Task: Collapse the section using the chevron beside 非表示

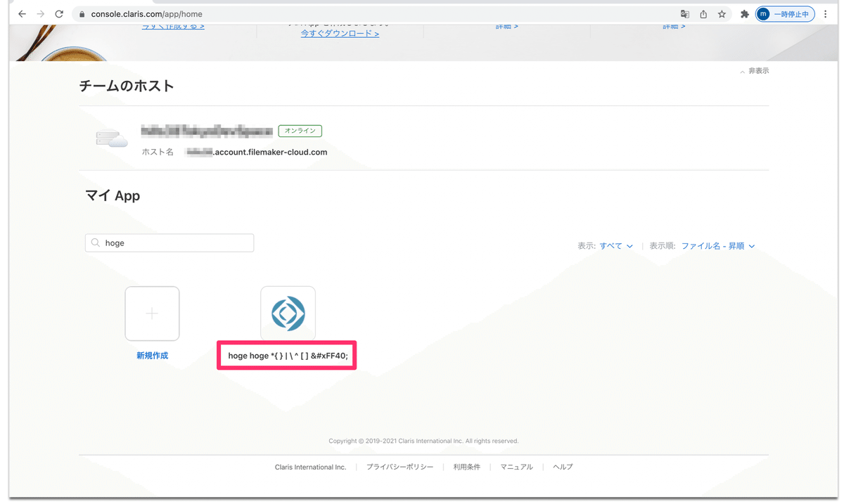Action: (743, 70)
